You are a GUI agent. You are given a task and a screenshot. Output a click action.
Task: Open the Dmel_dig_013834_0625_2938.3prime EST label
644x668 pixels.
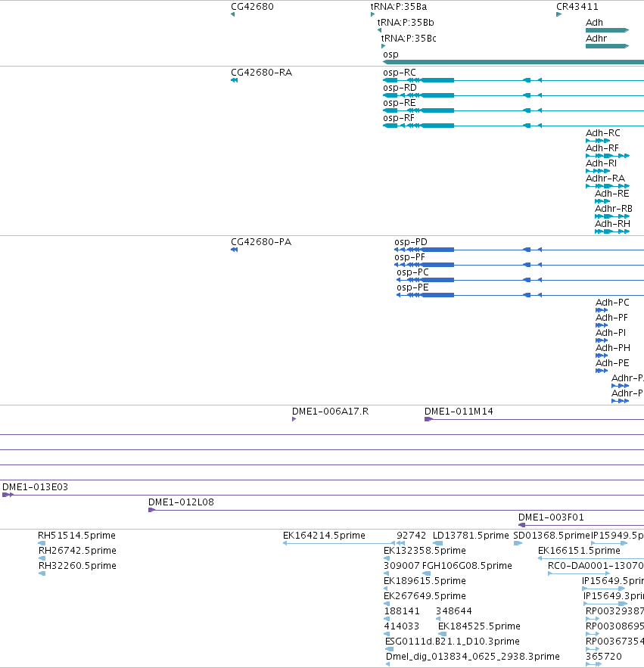click(473, 657)
